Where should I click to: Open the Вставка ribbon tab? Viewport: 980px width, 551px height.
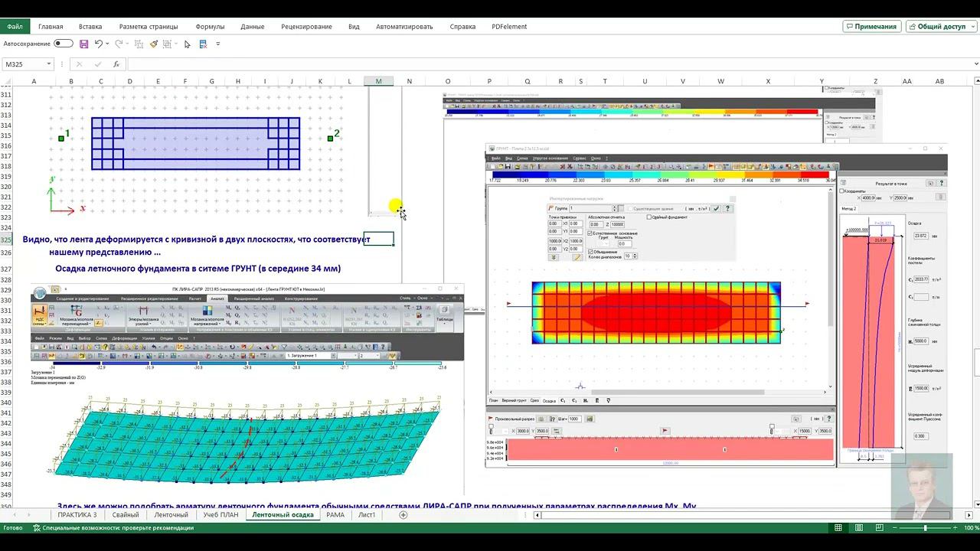[90, 26]
